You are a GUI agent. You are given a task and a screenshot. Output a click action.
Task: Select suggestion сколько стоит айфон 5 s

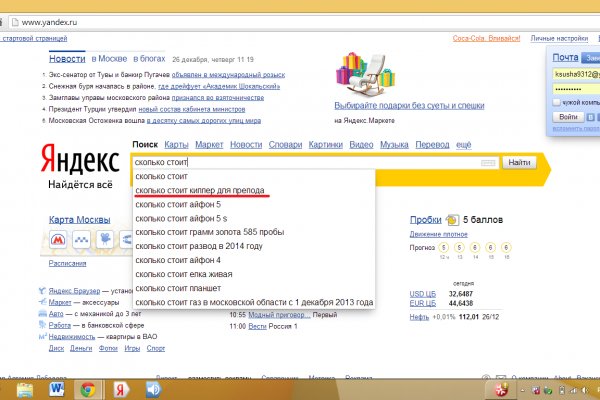(x=177, y=218)
